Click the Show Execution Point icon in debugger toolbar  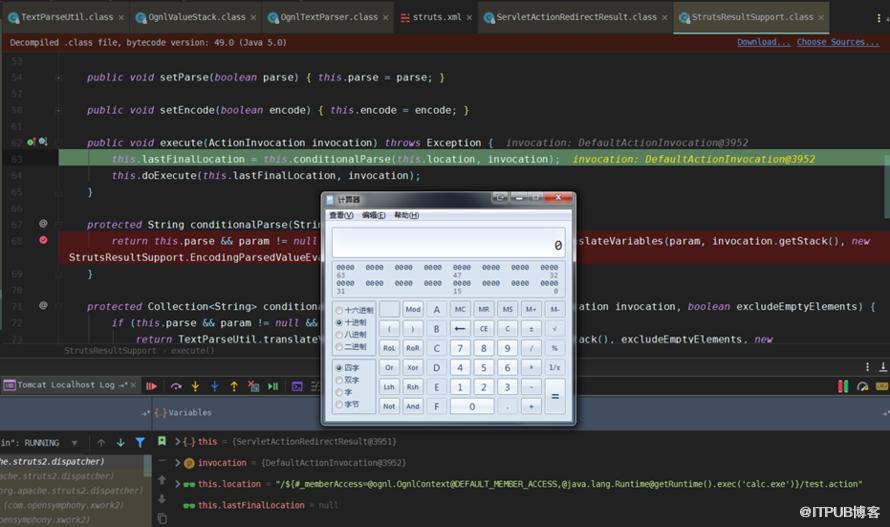coord(151,386)
